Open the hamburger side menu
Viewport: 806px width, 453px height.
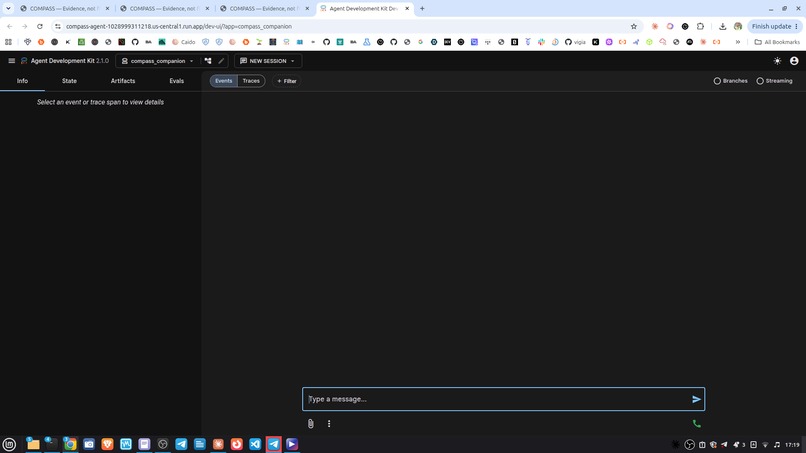point(11,61)
